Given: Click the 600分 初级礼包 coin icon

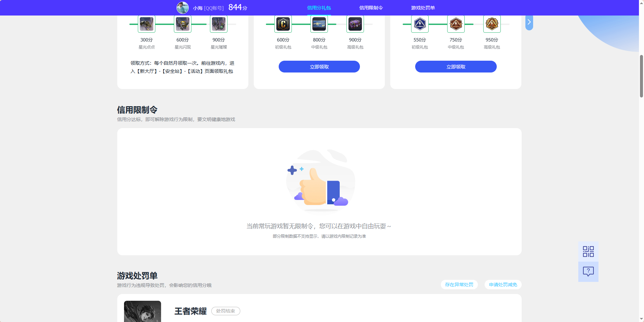Looking at the screenshot, I should (x=283, y=24).
